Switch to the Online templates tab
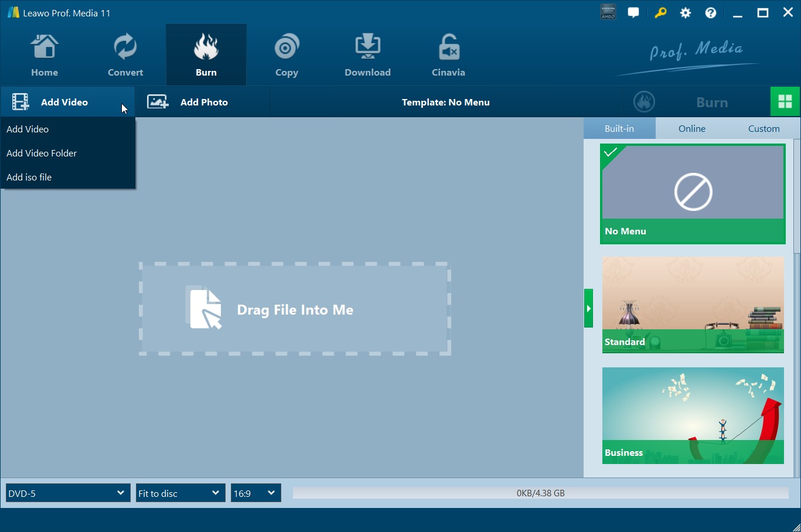Screen dimensions: 801x532 pos(691,128)
